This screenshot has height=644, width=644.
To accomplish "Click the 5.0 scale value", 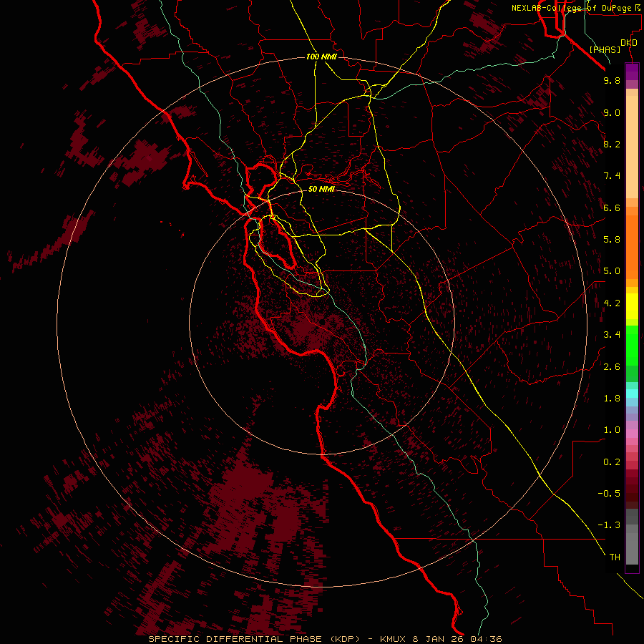I will click(x=612, y=271).
